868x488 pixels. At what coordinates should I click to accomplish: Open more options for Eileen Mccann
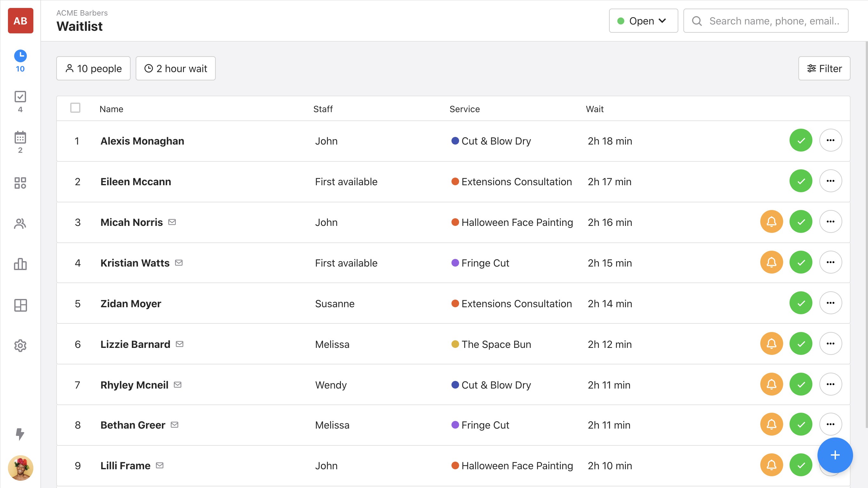pyautogui.click(x=830, y=181)
